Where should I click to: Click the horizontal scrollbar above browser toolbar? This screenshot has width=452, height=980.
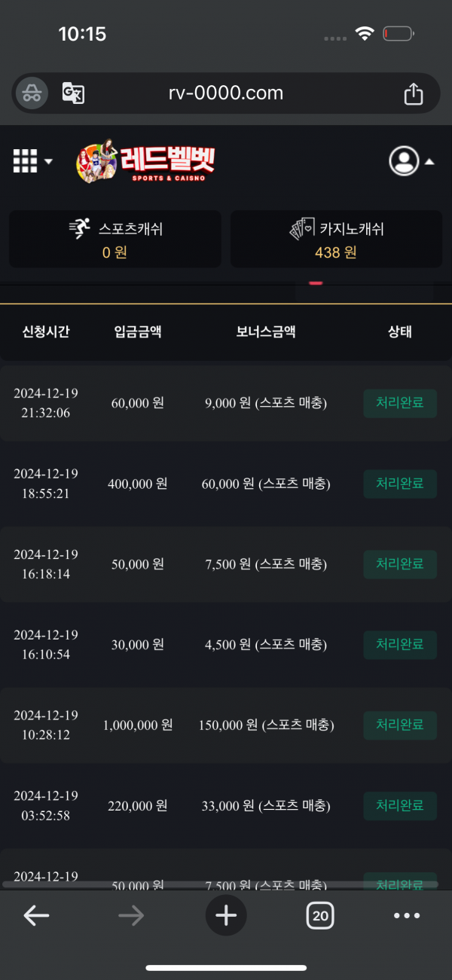[x=218, y=883]
